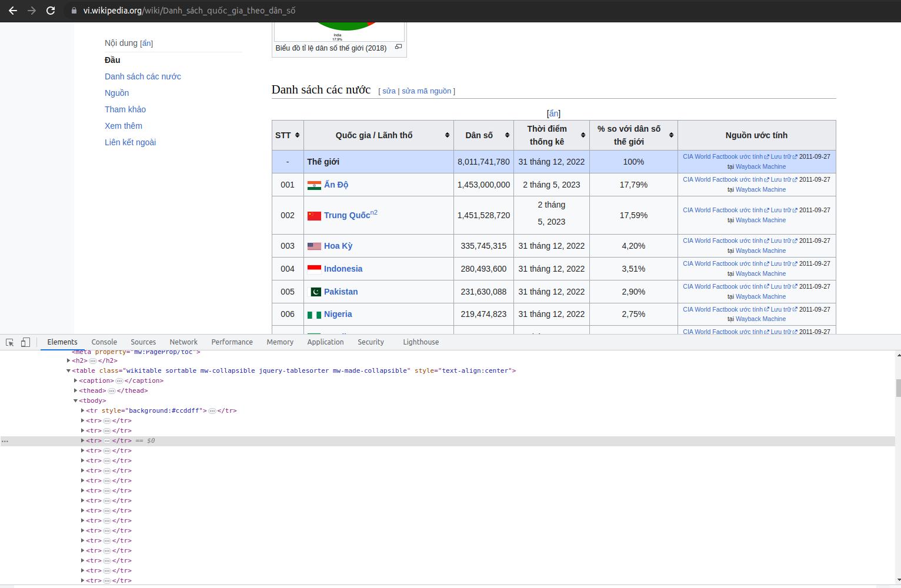This screenshot has width=901, height=588.
Task: Enlarge the world population chart thumbnail icon
Action: tap(398, 47)
